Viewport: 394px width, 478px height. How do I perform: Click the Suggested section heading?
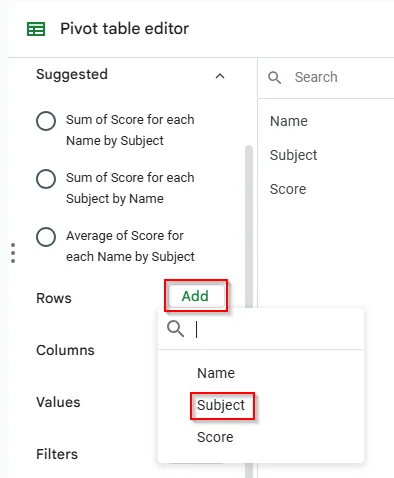[x=72, y=74]
